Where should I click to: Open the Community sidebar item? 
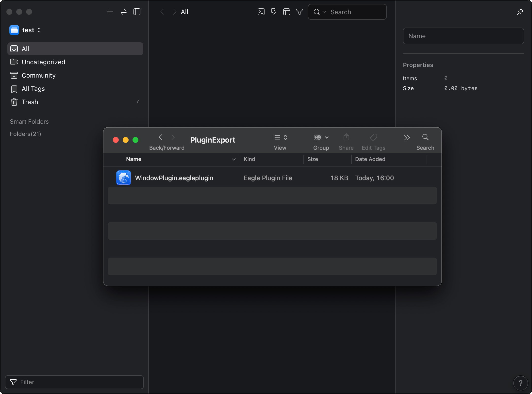(x=39, y=75)
